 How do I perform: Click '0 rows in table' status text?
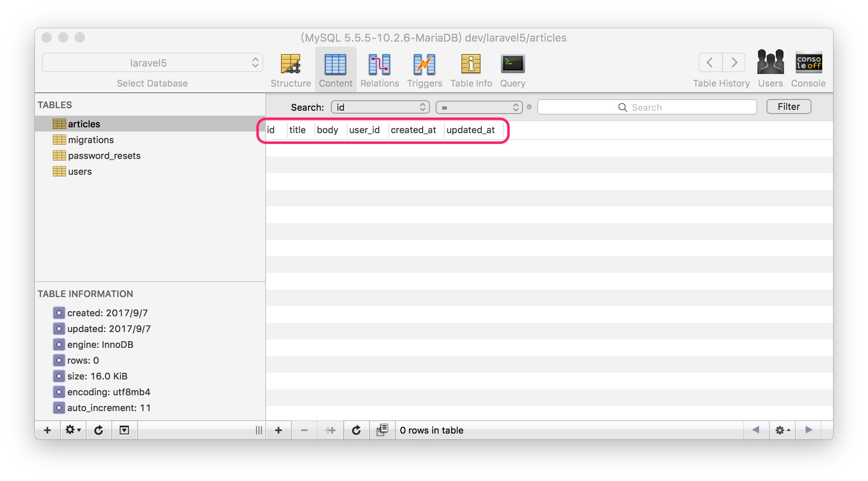[x=432, y=430]
